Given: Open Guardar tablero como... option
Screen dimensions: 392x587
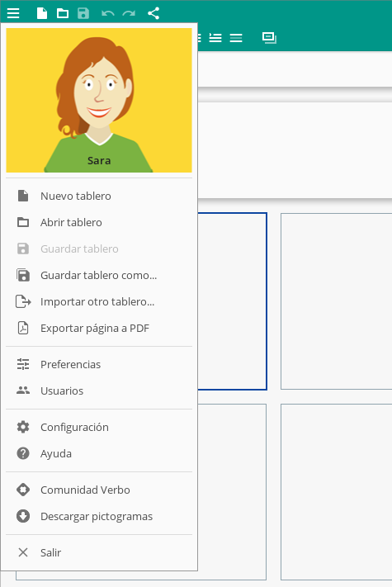Looking at the screenshot, I should (99, 275).
